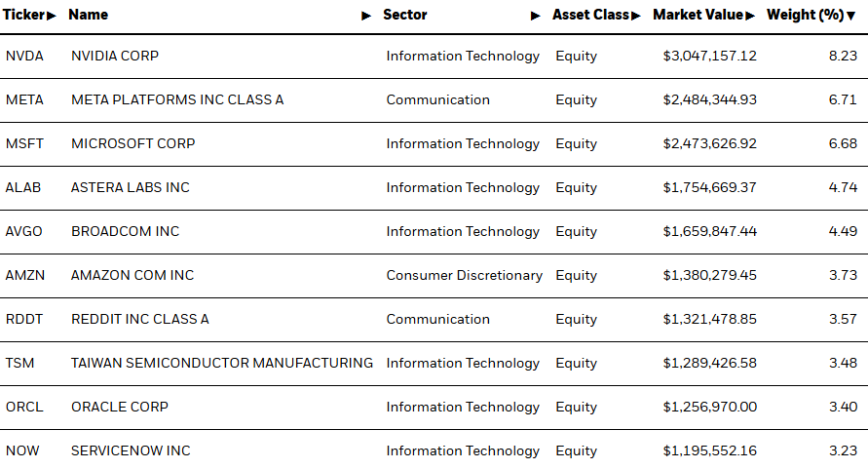Click the Market Value column header

click(698, 15)
